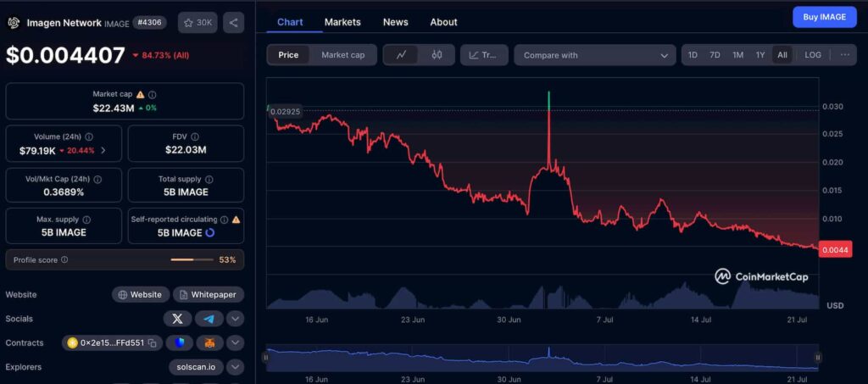Screen dimensions: 868x384
Task: Add coin to watchlist via star 30K
Action: (198, 23)
